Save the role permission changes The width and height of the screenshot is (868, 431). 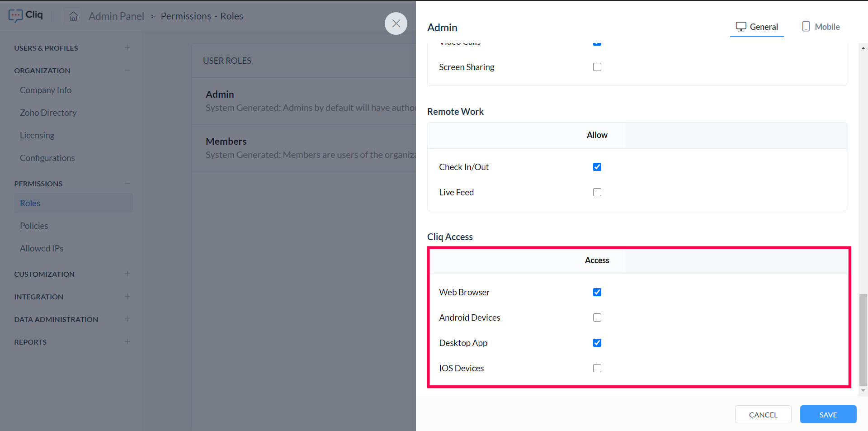pyautogui.click(x=828, y=414)
